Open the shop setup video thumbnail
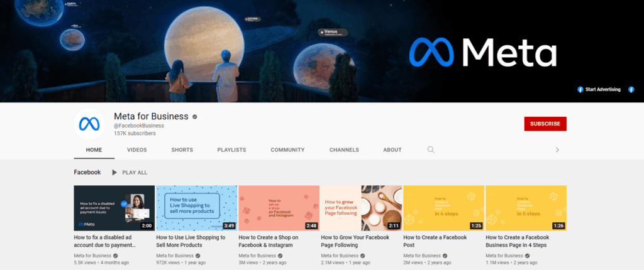Screen dimensions: 644x270 tap(279, 208)
